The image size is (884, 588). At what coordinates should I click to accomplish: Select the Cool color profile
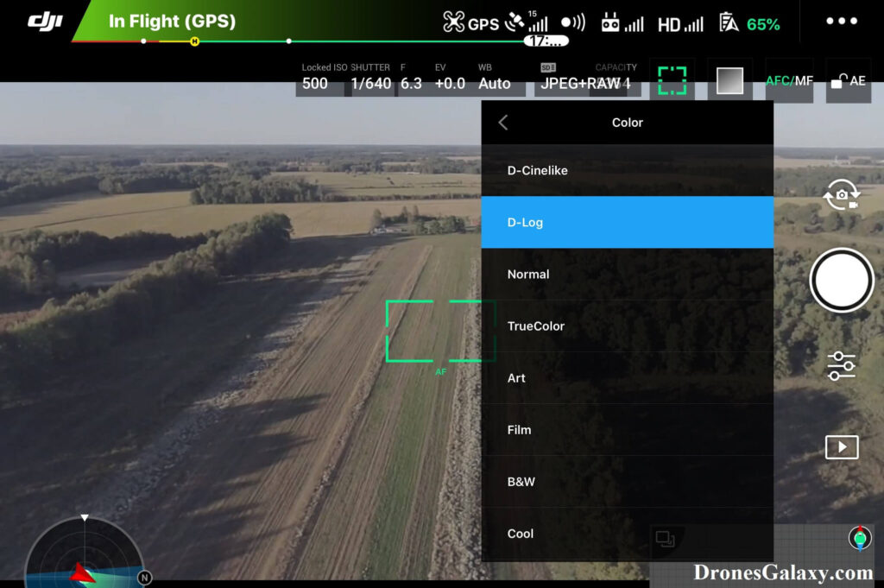[627, 534]
